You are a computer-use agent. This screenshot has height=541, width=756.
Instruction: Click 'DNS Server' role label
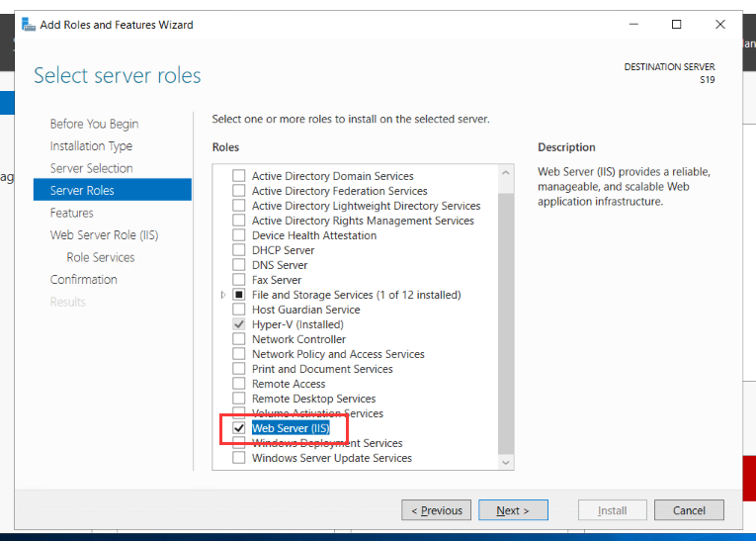280,265
